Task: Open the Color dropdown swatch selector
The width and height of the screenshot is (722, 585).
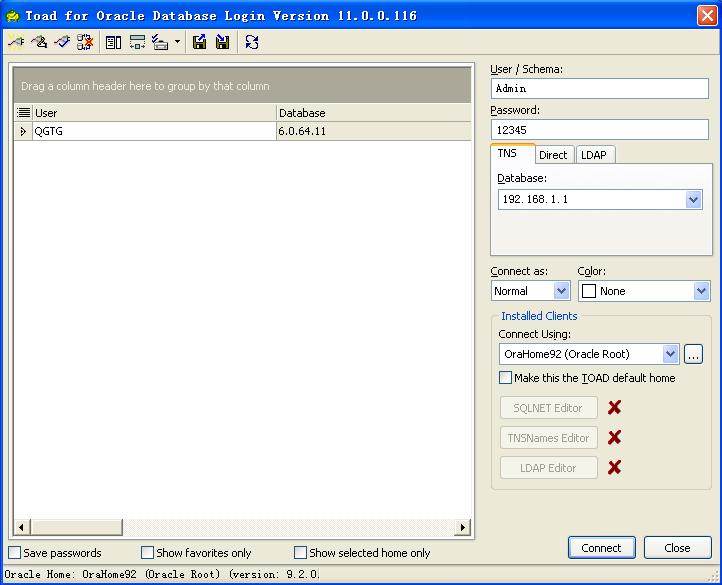Action: (701, 291)
